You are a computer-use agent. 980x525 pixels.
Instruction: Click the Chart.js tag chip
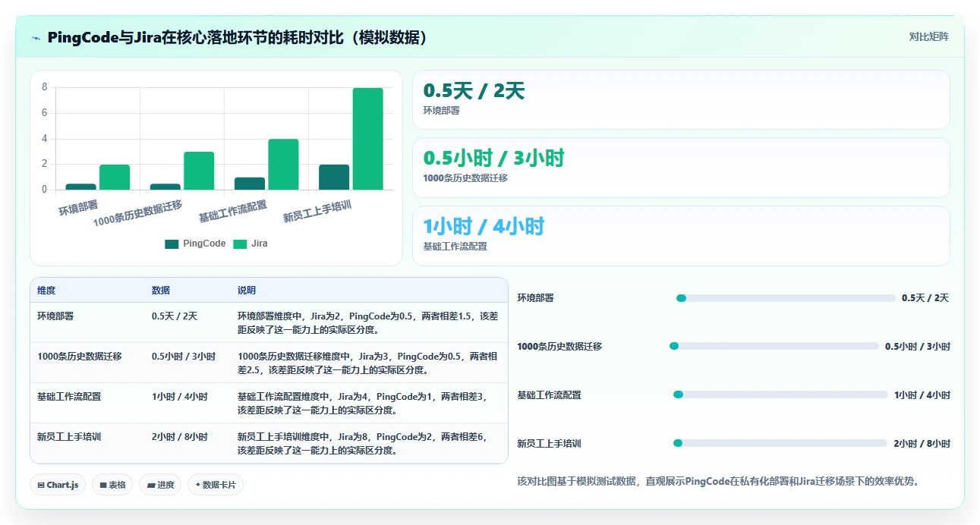pos(58,485)
